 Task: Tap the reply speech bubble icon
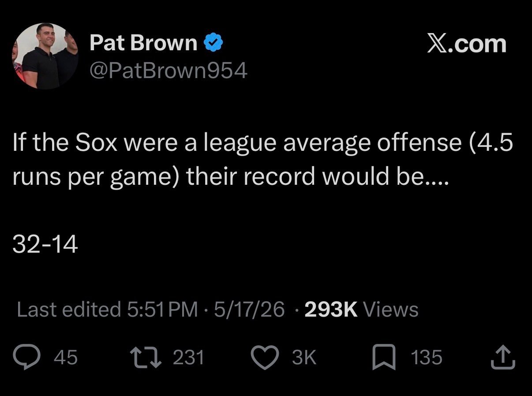point(29,357)
